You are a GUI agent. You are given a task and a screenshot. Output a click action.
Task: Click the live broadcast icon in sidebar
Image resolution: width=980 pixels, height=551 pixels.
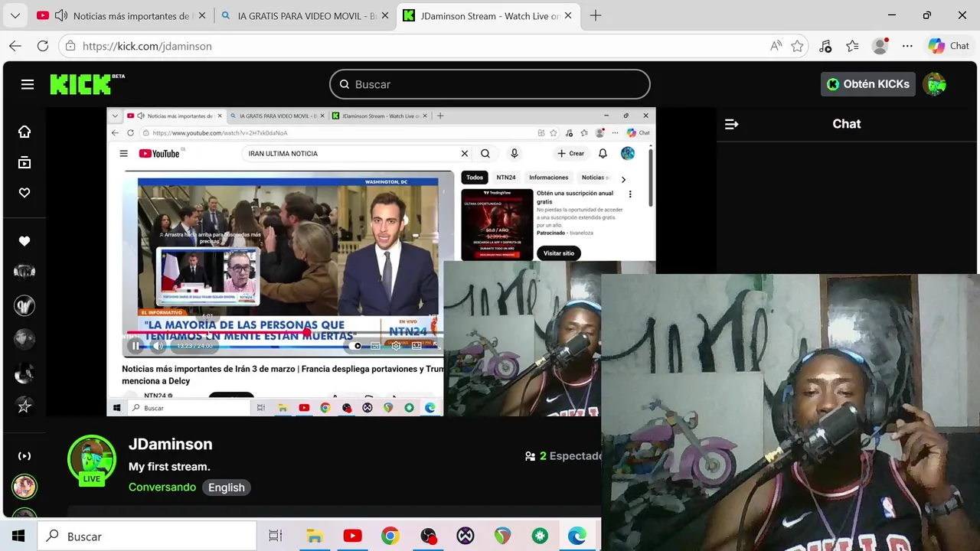24,455
